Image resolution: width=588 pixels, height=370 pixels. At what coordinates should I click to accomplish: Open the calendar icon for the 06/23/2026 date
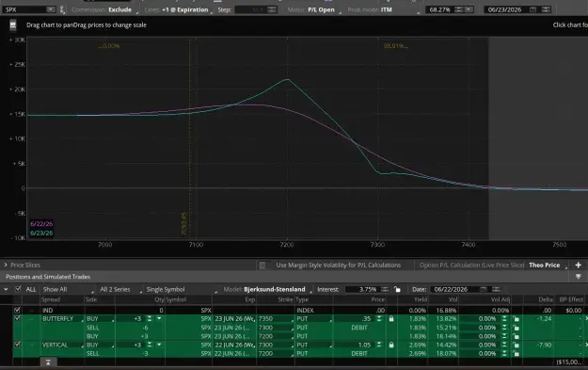532,9
